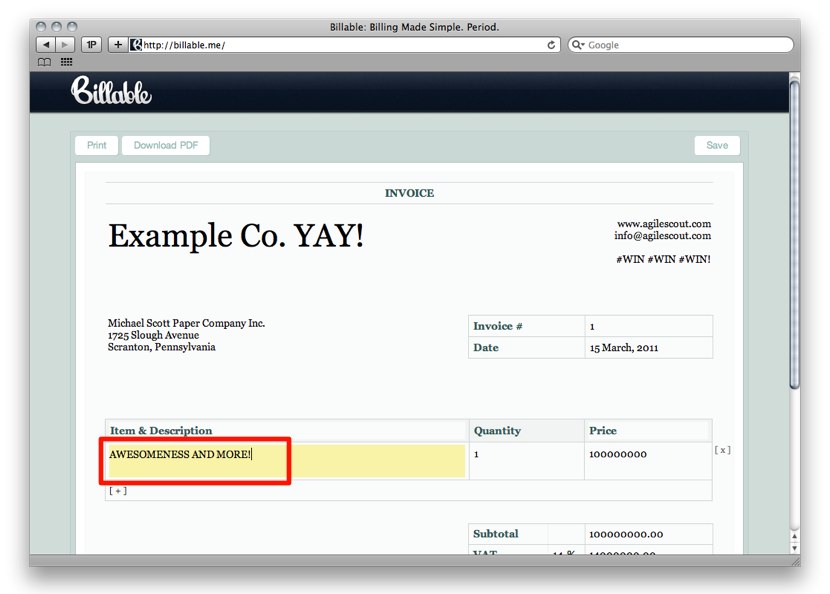Add a new line item with [+]
Image resolution: width=830 pixels, height=594 pixels.
click(118, 491)
